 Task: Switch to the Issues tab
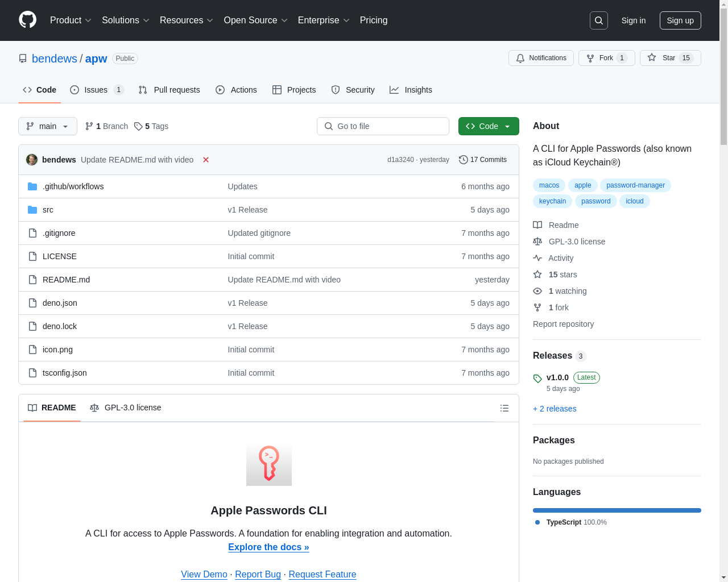[x=97, y=90]
